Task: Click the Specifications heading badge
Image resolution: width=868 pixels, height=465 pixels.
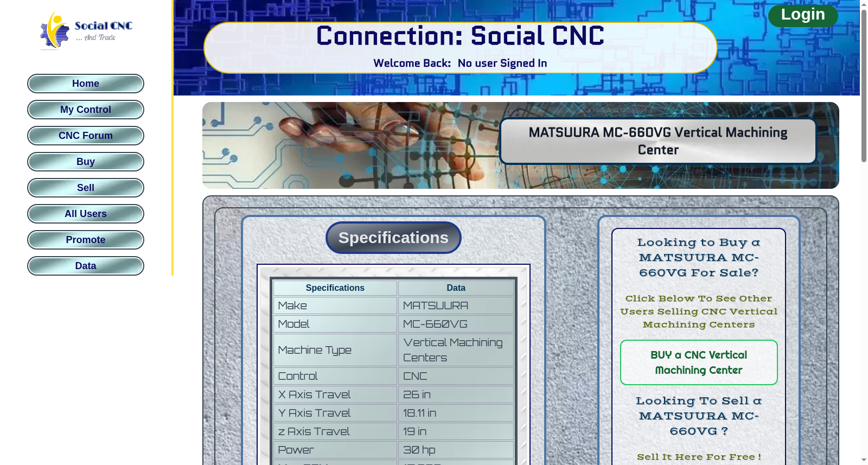Action: (393, 238)
